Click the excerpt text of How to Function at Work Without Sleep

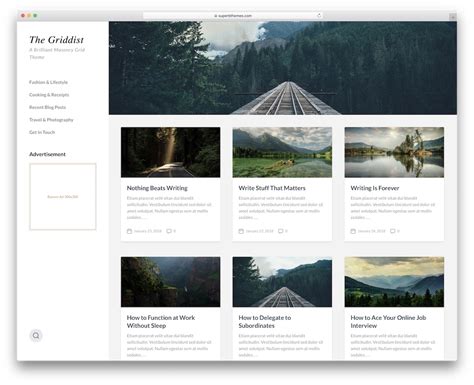point(169,345)
